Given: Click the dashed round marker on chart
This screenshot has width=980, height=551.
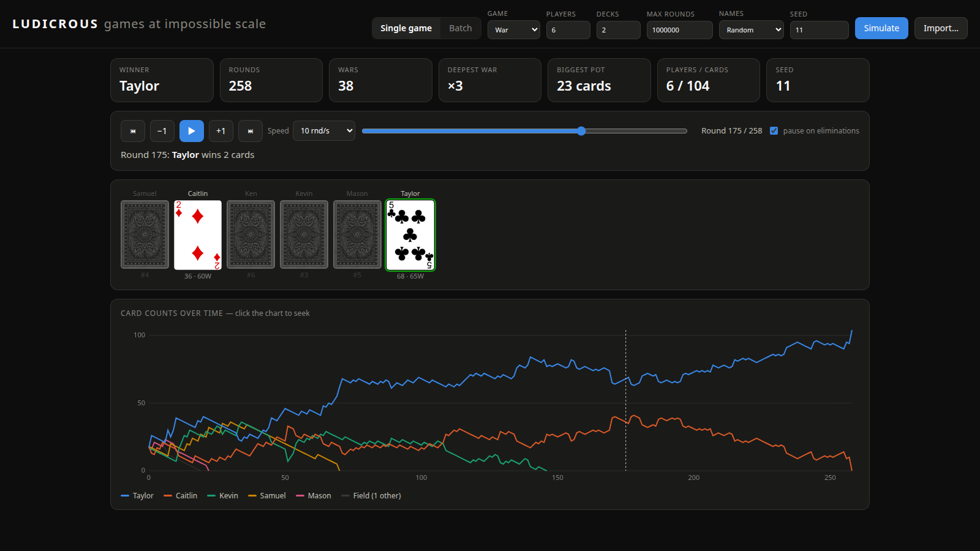Looking at the screenshot, I should point(625,401).
